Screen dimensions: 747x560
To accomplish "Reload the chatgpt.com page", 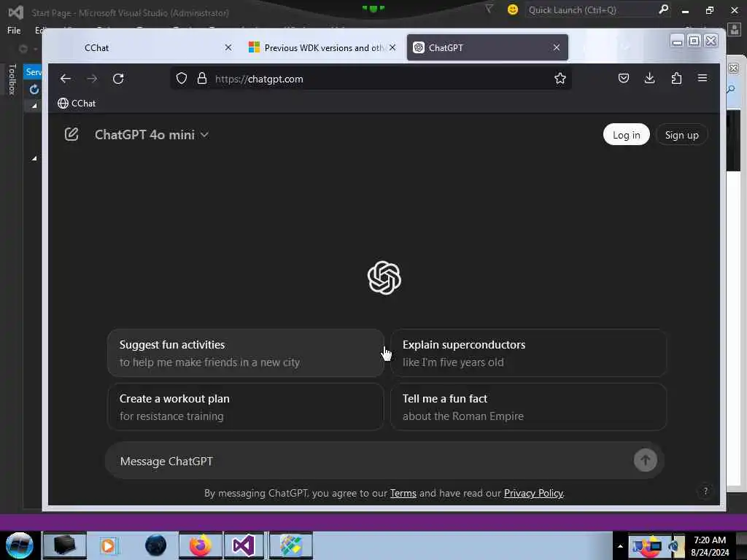I will point(118,79).
